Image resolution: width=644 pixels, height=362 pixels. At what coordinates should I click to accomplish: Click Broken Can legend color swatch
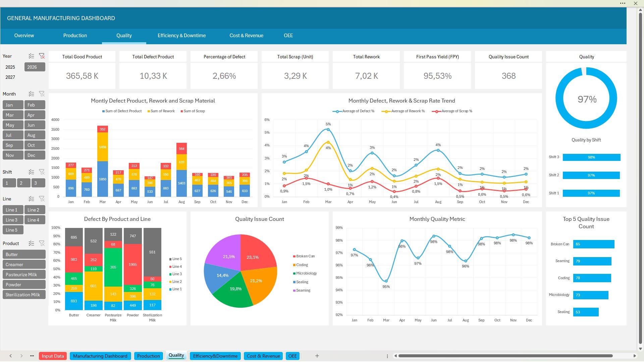pyautogui.click(x=294, y=256)
